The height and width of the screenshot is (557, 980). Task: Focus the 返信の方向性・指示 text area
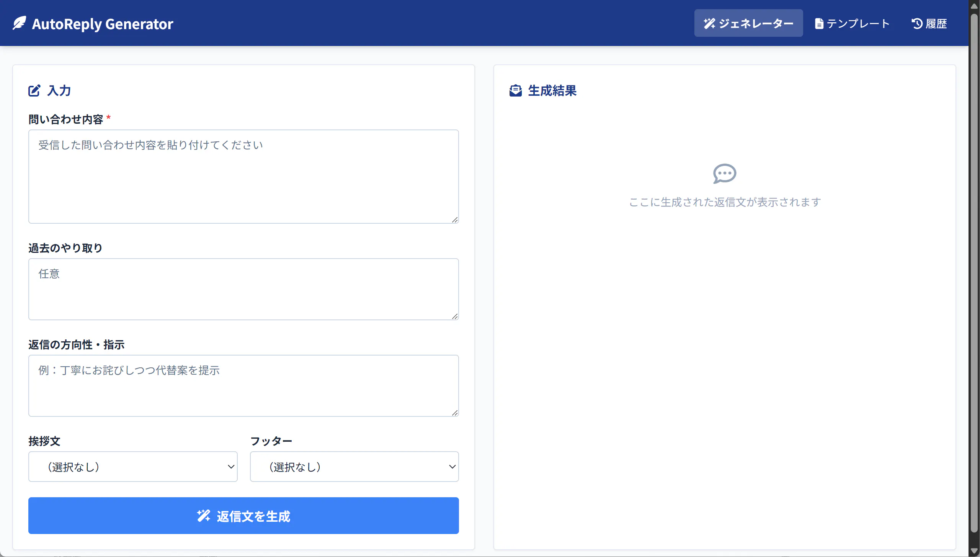[243, 386]
